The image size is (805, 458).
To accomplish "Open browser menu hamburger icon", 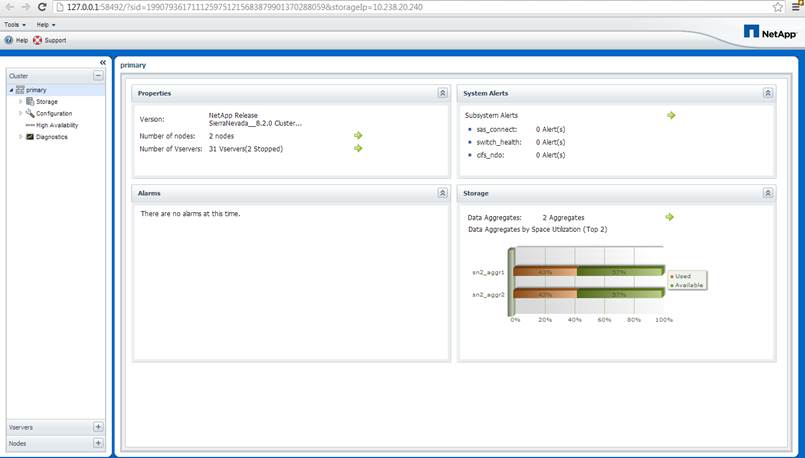I will 796,7.
